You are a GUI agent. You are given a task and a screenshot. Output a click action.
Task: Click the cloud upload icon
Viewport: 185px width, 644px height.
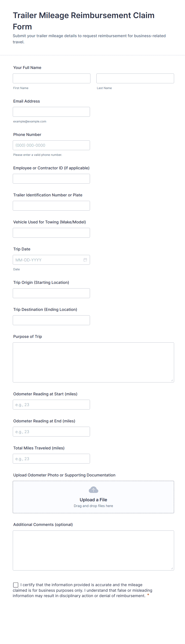click(93, 490)
